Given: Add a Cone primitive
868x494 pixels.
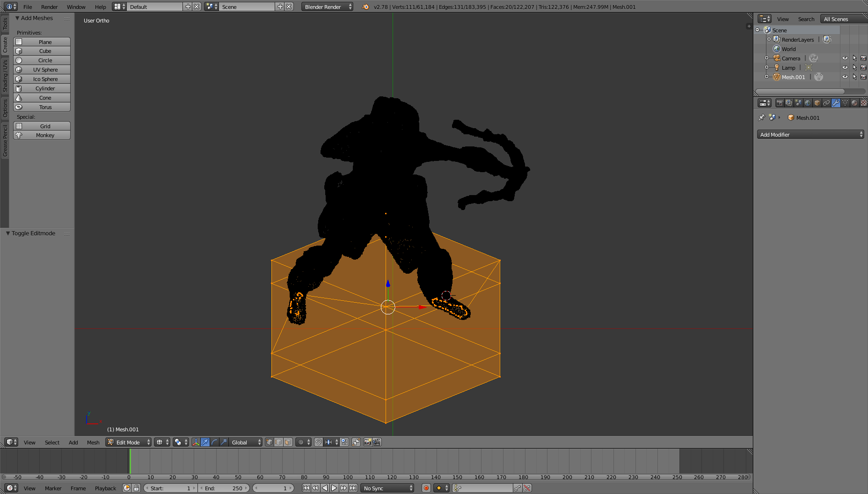Looking at the screenshot, I should click(42, 97).
